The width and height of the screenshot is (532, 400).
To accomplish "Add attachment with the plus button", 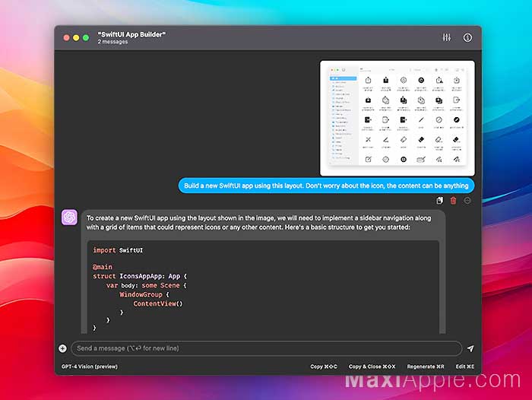I will click(62, 348).
